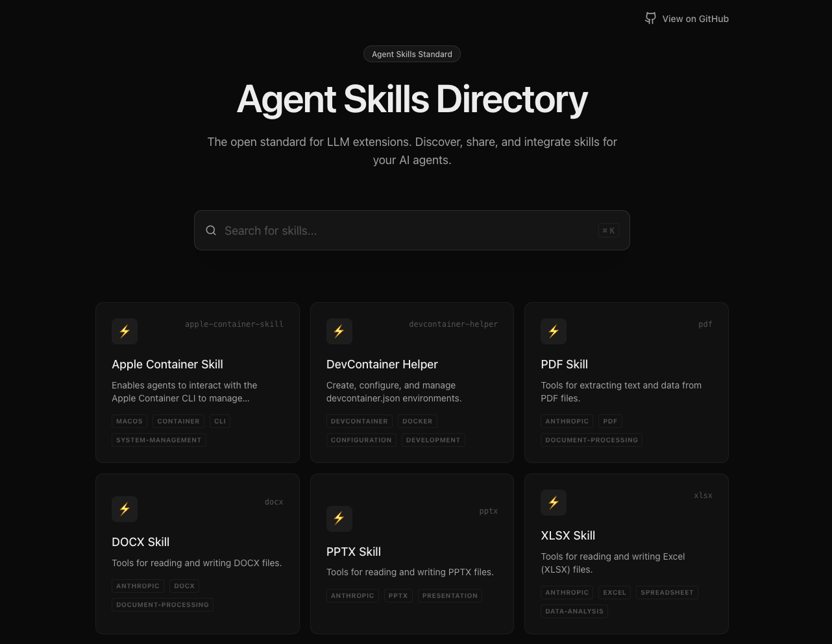Image resolution: width=832 pixels, height=644 pixels.
Task: Click the lightning icon on DOCX Skill card
Action: click(125, 509)
